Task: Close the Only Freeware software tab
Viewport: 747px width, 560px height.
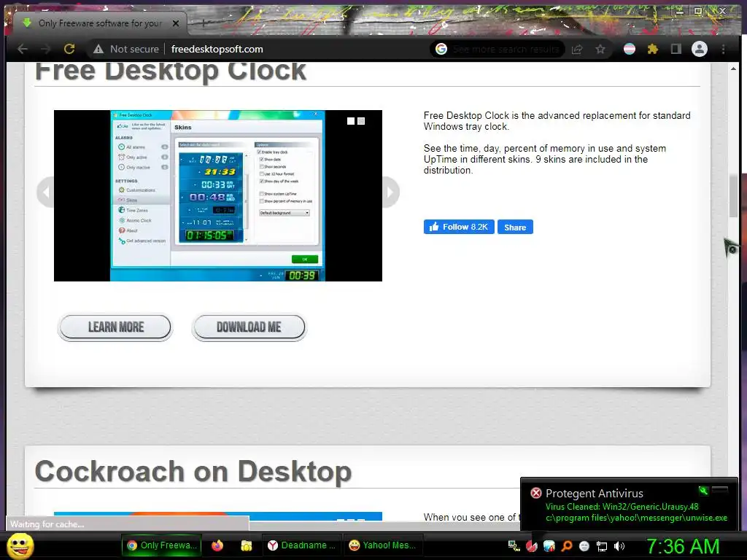Action: point(176,23)
